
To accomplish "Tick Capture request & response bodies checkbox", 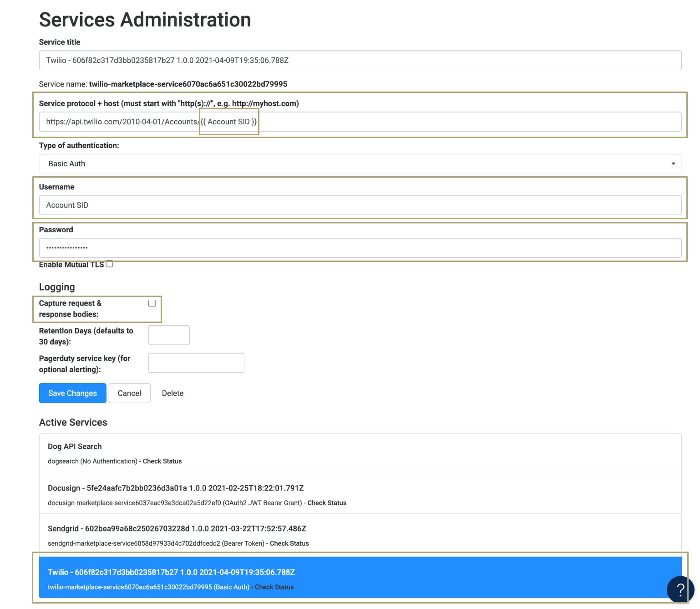I will click(x=152, y=303).
